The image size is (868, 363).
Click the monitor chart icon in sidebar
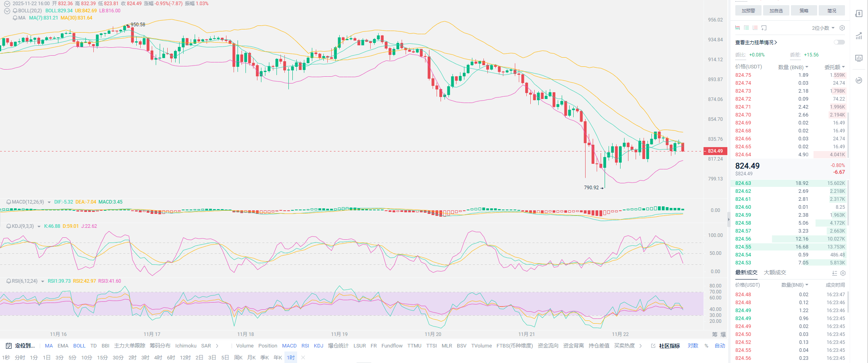[858, 58]
